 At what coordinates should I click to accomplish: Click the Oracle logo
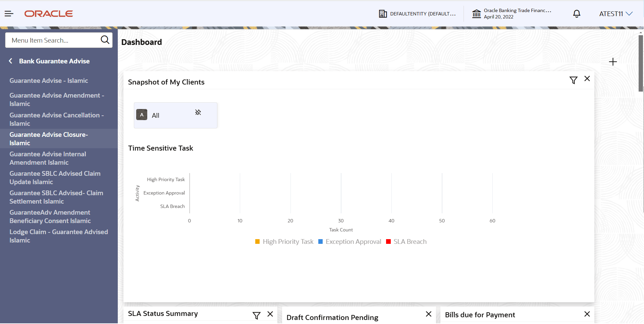pyautogui.click(x=49, y=14)
